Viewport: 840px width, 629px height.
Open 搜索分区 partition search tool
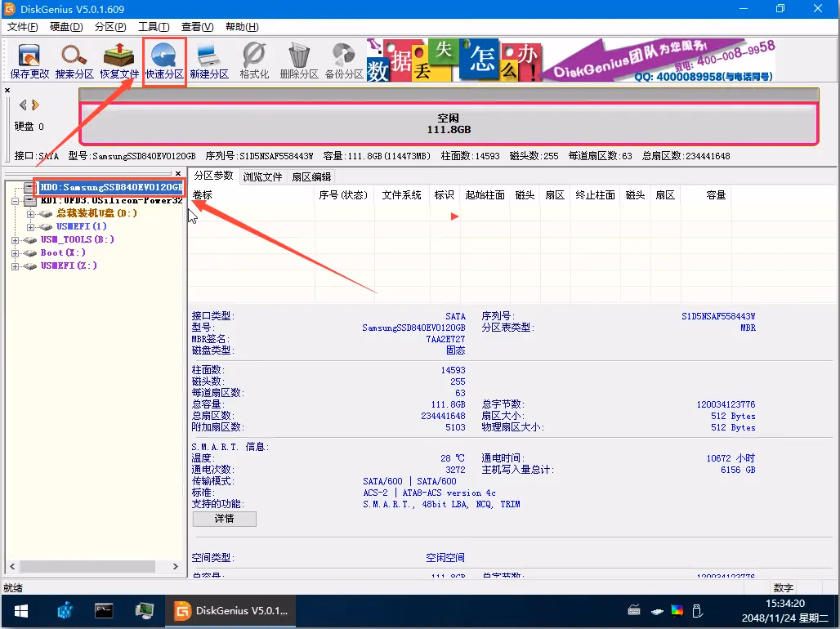(x=74, y=61)
